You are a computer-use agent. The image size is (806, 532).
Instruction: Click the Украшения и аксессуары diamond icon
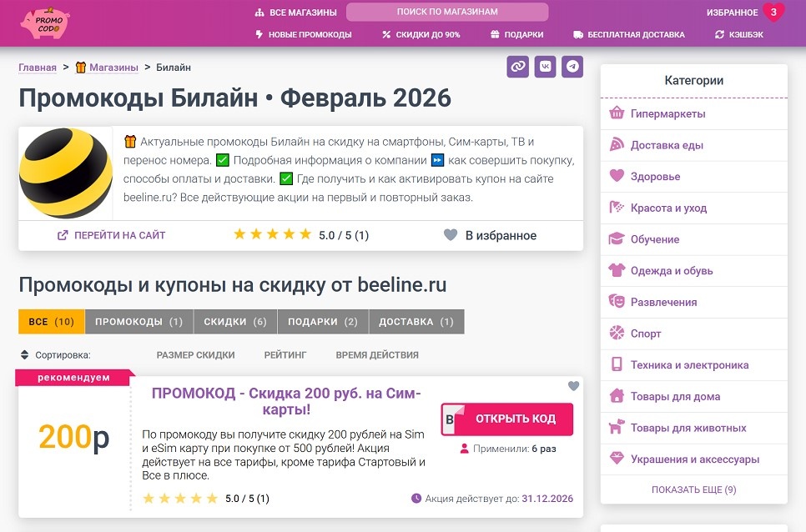617,459
